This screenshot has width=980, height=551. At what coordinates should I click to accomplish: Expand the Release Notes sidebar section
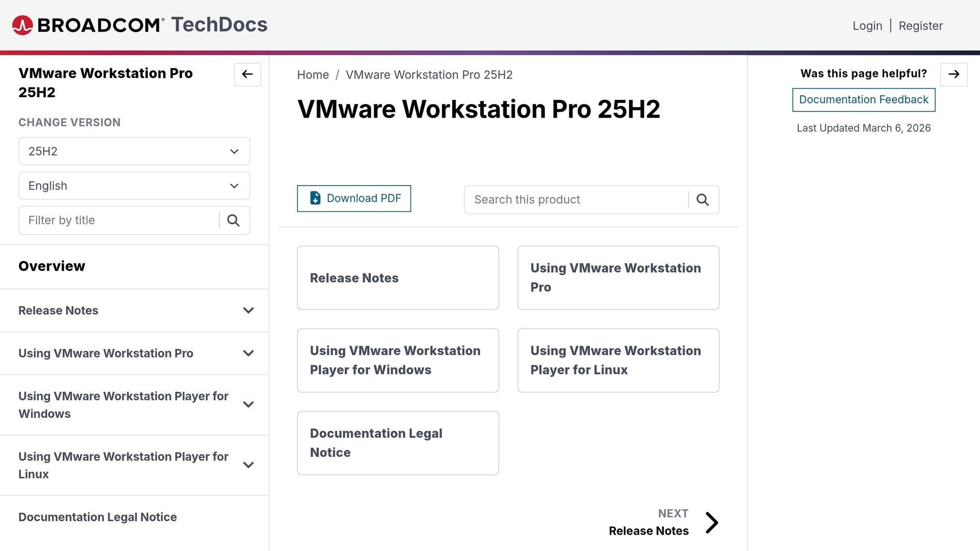(x=248, y=310)
